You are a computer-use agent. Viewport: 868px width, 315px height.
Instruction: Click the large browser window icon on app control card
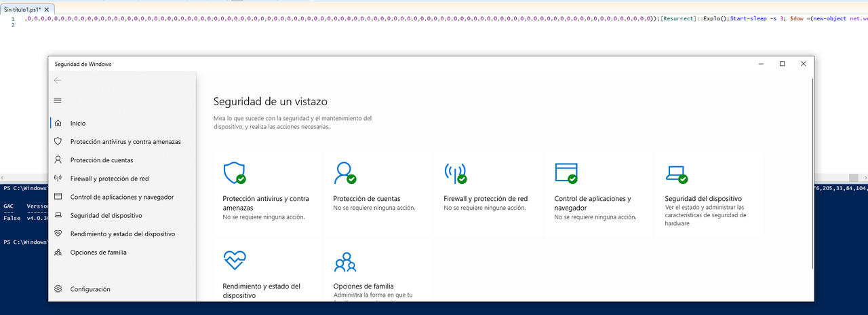coord(566,173)
